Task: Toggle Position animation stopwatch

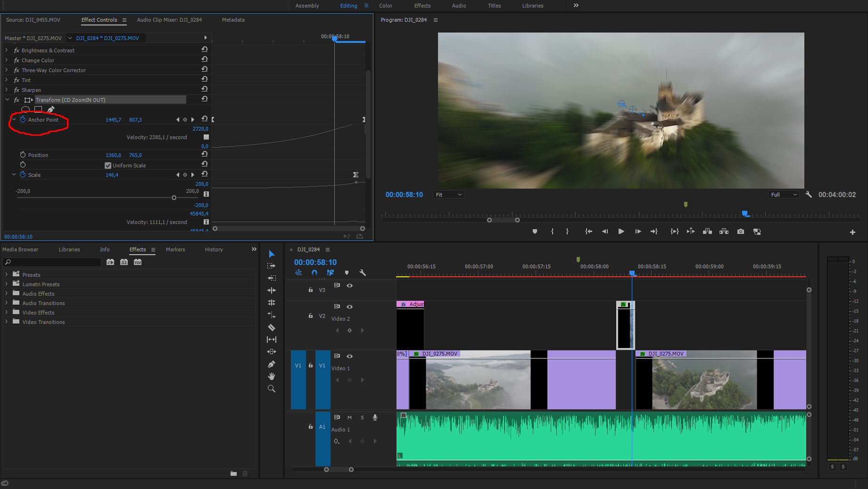Action: point(23,155)
